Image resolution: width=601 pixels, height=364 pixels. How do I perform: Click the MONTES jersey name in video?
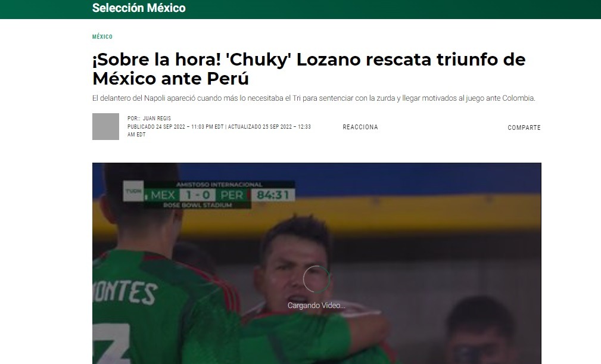[x=125, y=293]
